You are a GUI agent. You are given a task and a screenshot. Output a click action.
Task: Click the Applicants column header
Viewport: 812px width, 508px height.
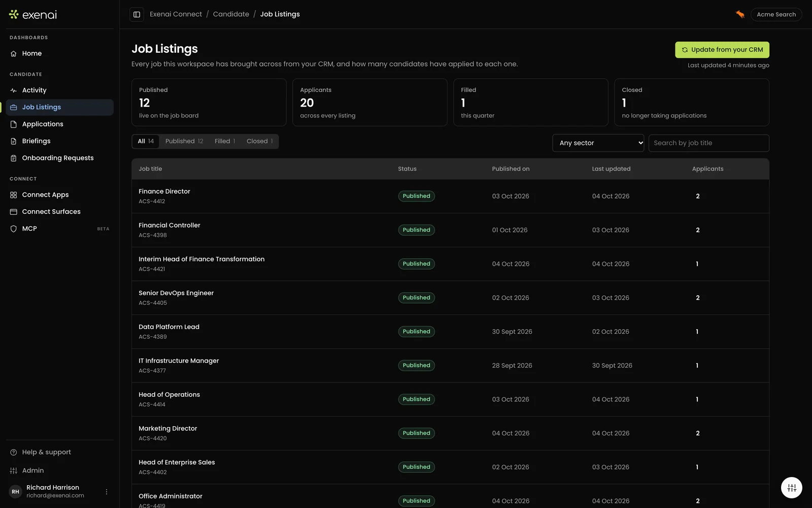pos(707,169)
